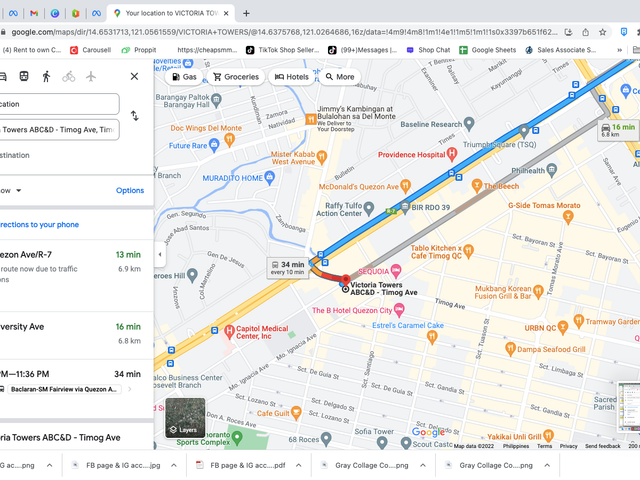This screenshot has height=480, width=640.
Task: Open the Layers map thumbnail
Action: click(x=185, y=418)
